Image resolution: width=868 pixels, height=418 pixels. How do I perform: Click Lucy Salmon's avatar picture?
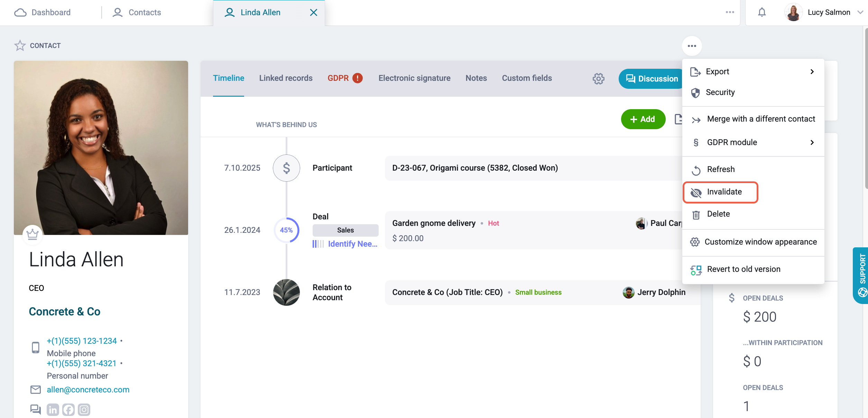click(793, 12)
